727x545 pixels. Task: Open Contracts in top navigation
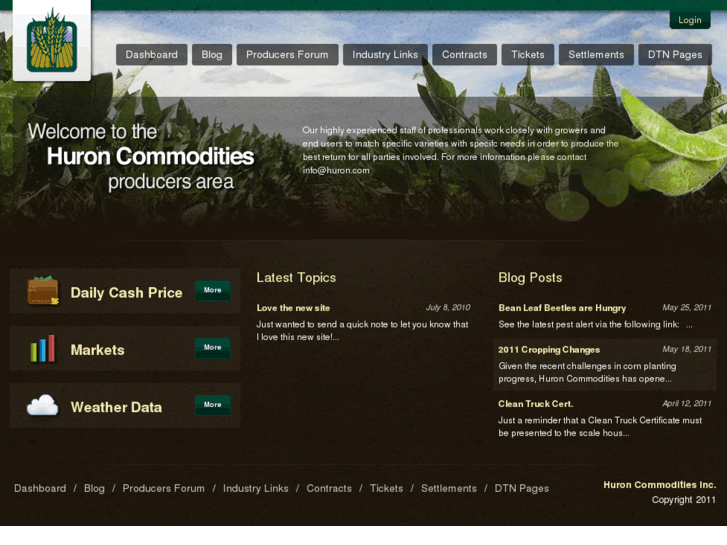[x=465, y=55]
